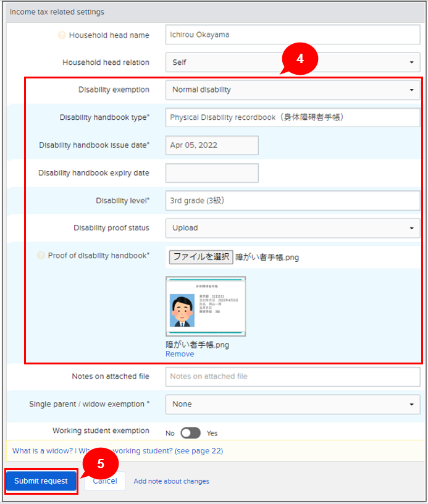Open the Household head relation dropdown

(292, 62)
